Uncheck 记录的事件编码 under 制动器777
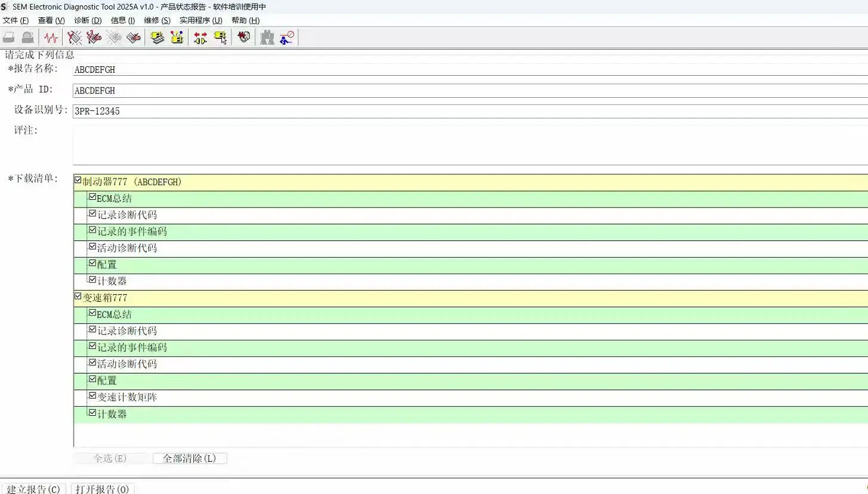The image size is (868, 494). coord(92,230)
